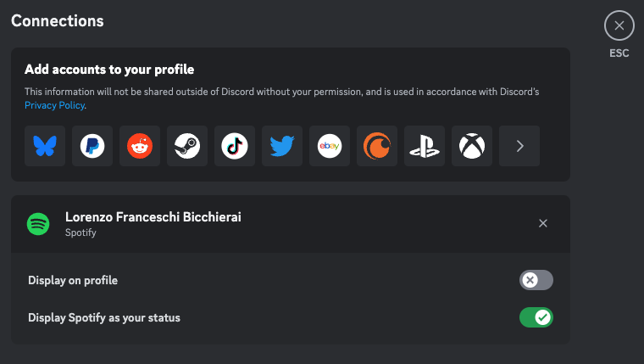Connect your Xbox account

(472, 147)
